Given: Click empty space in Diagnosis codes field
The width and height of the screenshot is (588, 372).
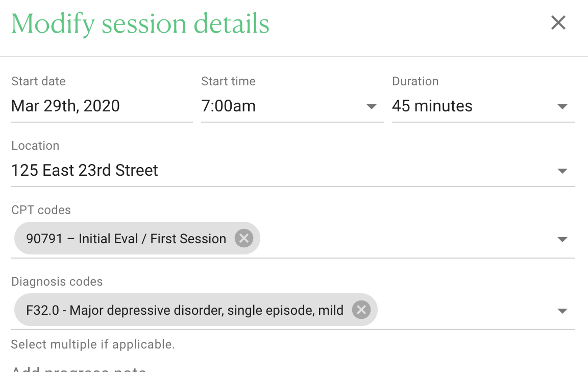Looking at the screenshot, I should click(465, 310).
